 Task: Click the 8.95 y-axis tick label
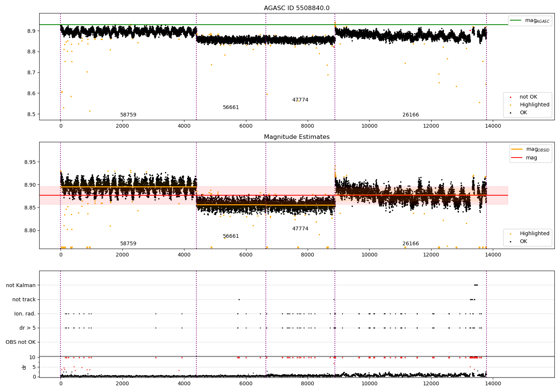pos(30,162)
